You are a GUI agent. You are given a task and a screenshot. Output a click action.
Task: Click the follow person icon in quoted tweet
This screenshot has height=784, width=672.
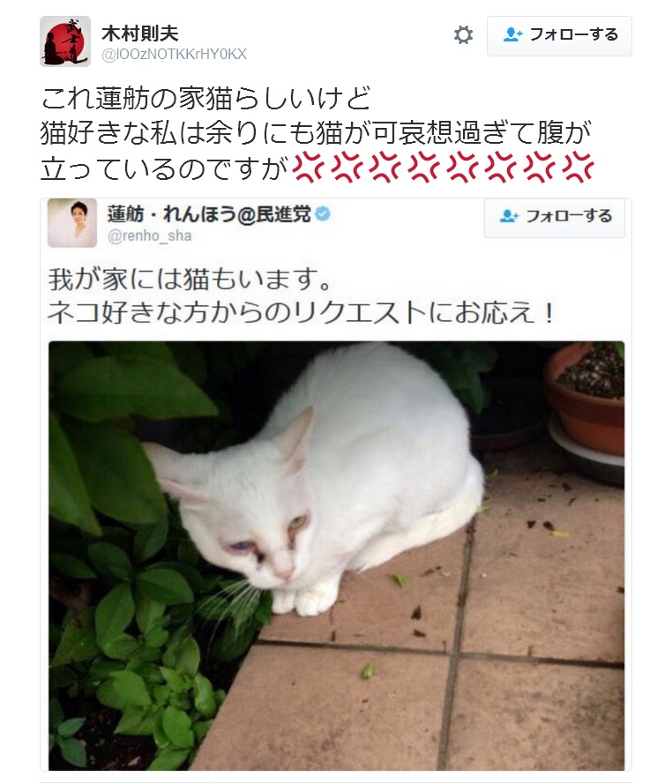click(x=509, y=216)
